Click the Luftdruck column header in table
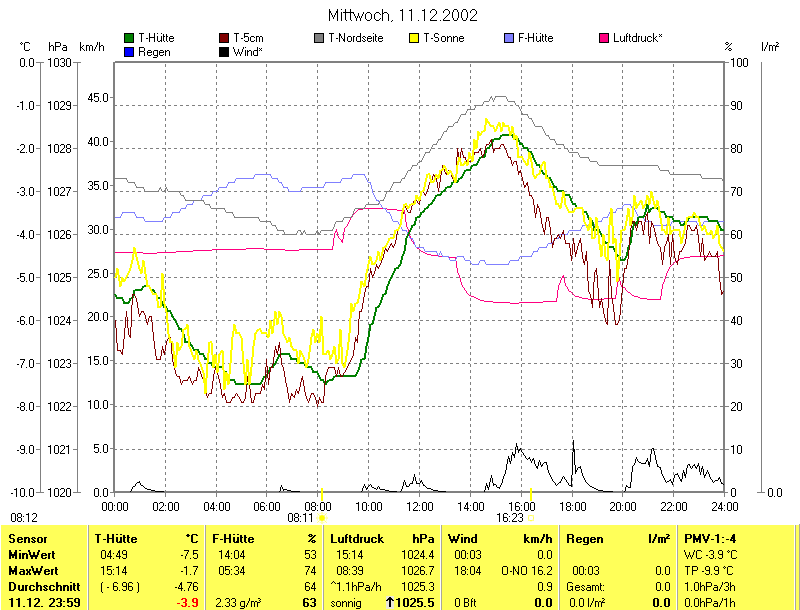Screen dimensions: 800x610 (357, 539)
